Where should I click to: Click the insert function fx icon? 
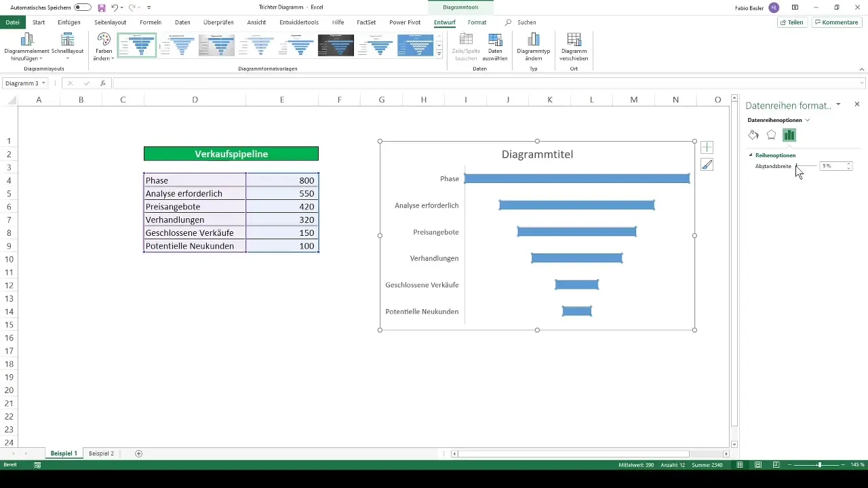103,83
